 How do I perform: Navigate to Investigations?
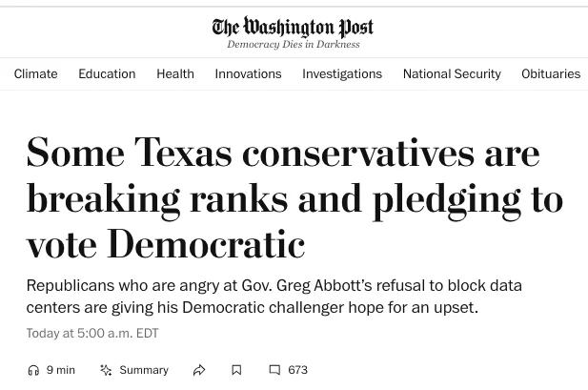point(342,74)
